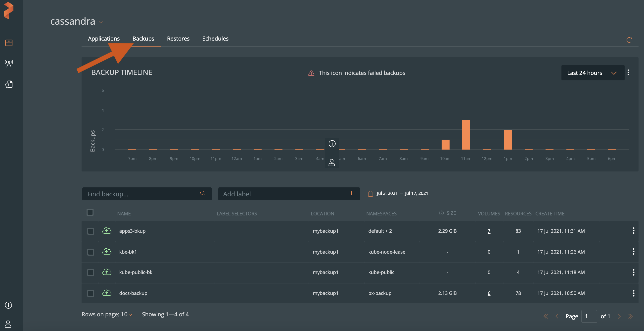This screenshot has height=331, width=644.
Task: Click the antenna broadcast icon in sidebar
Action: tap(9, 63)
